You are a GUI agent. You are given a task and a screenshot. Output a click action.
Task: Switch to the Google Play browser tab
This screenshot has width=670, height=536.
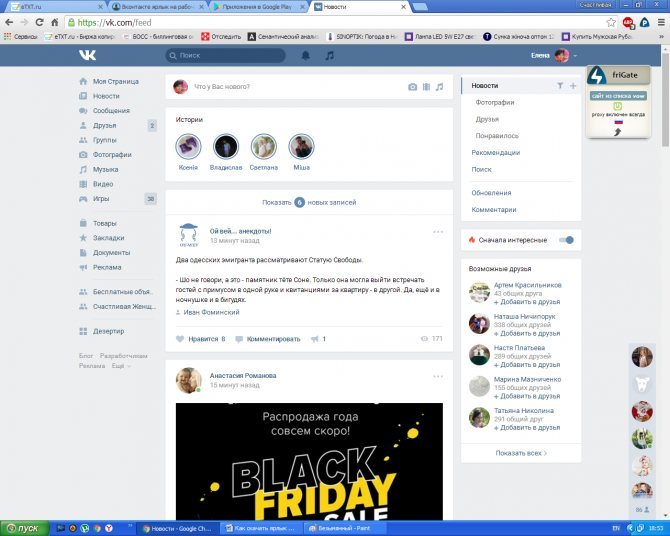tap(258, 7)
